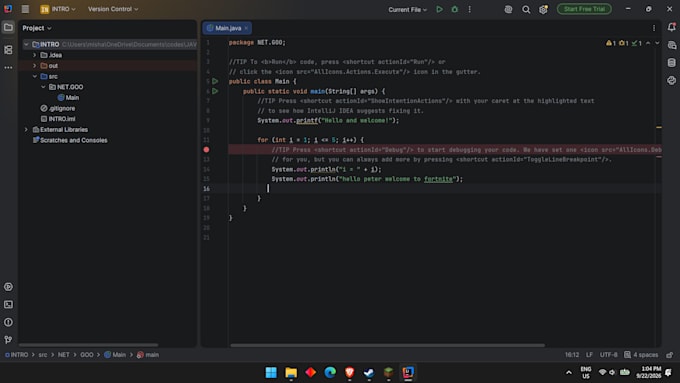Select the .gitignore file
Image resolution: width=680 pixels, height=383 pixels.
click(58, 108)
